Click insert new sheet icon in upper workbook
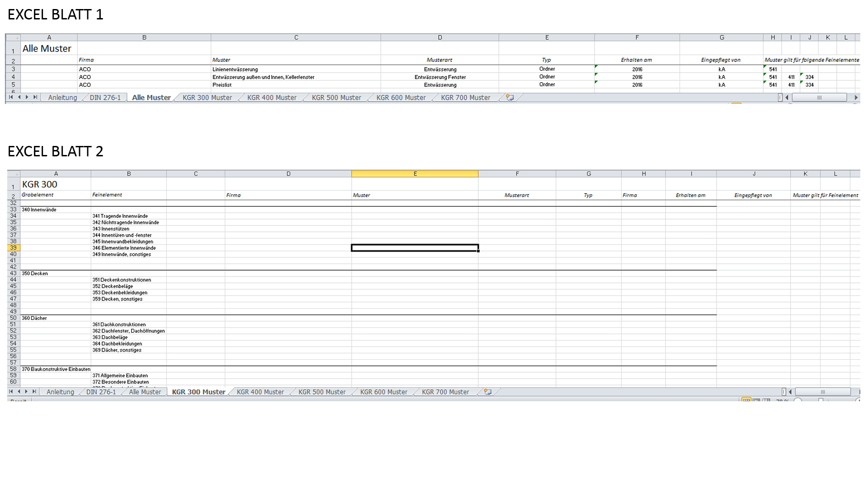868x488 pixels. pos(509,97)
